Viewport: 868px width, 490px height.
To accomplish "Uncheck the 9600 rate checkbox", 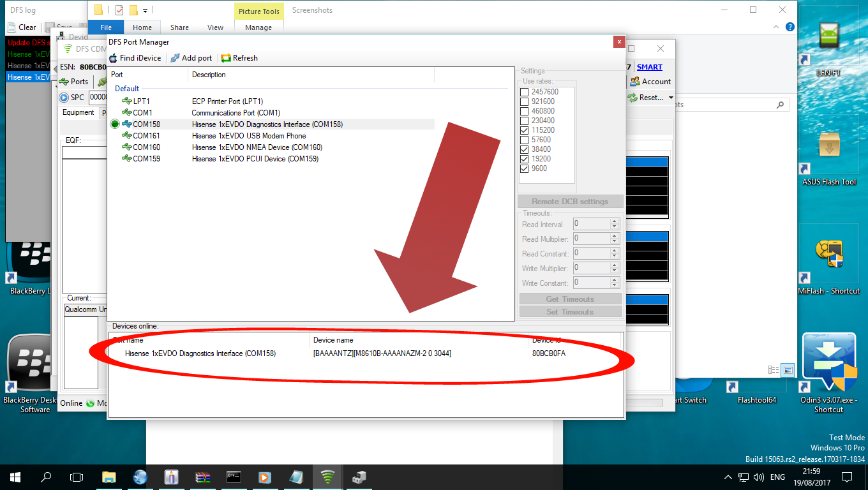I will coord(525,168).
